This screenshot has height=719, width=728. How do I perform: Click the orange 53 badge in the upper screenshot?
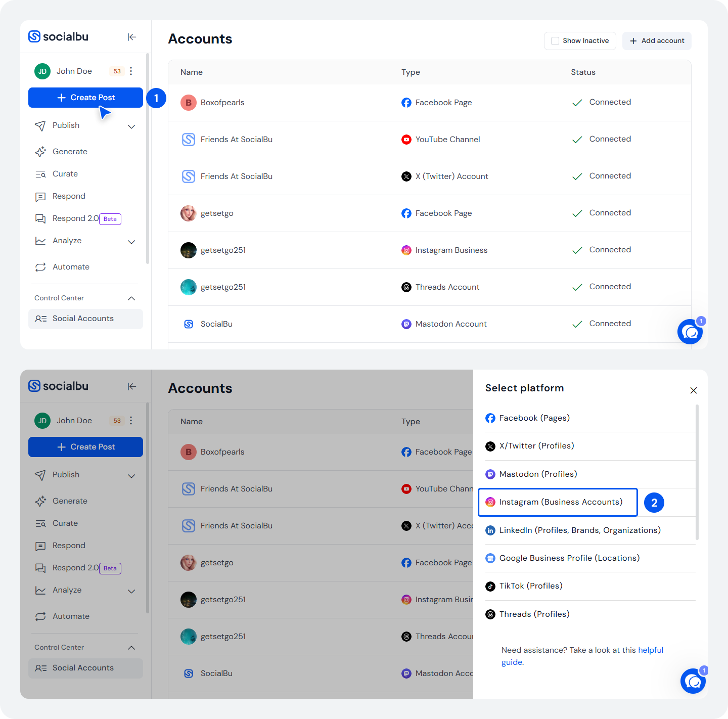(x=117, y=71)
